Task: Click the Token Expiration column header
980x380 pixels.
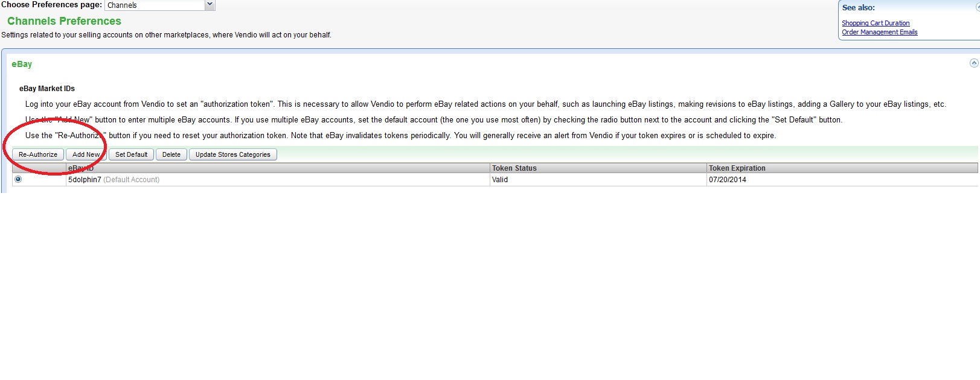Action: point(737,168)
